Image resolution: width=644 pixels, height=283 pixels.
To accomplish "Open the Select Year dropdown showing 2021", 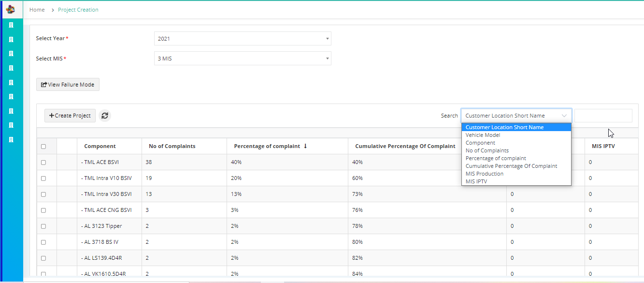I will 243,39.
